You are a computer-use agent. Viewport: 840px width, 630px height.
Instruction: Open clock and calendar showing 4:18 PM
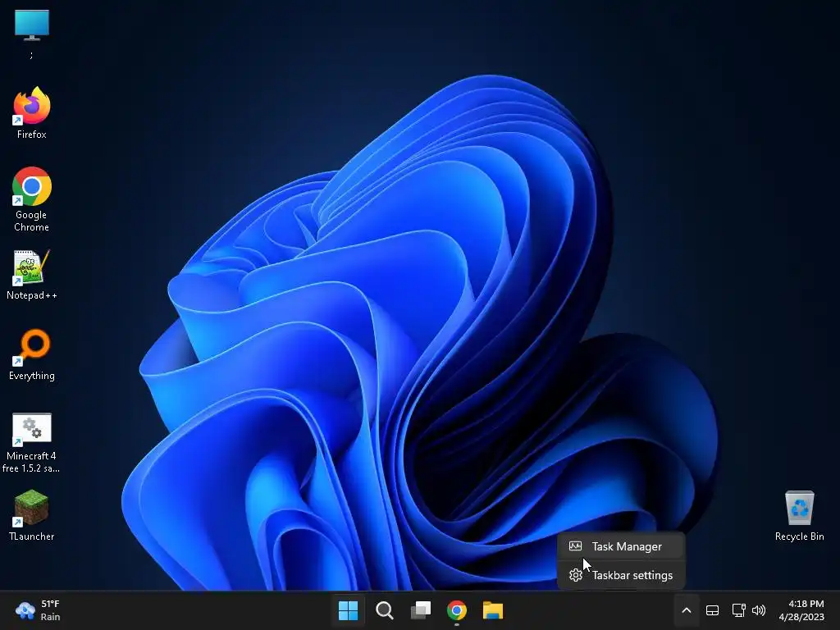point(801,610)
